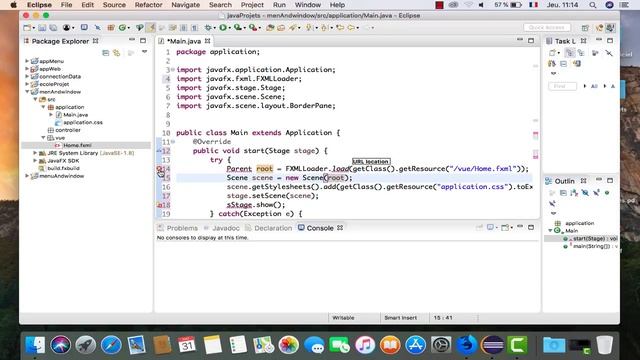Open Package Explorer view menu triangle

tap(144, 52)
